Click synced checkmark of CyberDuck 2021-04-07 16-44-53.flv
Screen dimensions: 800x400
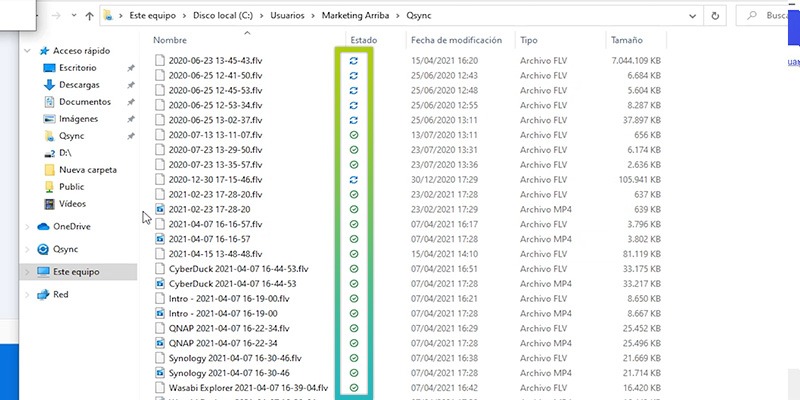(x=354, y=269)
